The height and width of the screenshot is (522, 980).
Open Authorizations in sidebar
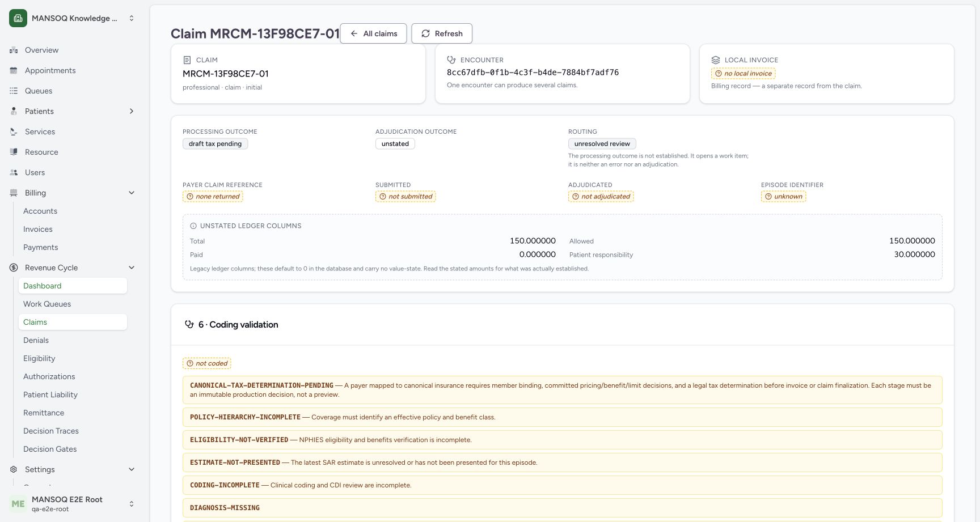[x=73, y=376]
